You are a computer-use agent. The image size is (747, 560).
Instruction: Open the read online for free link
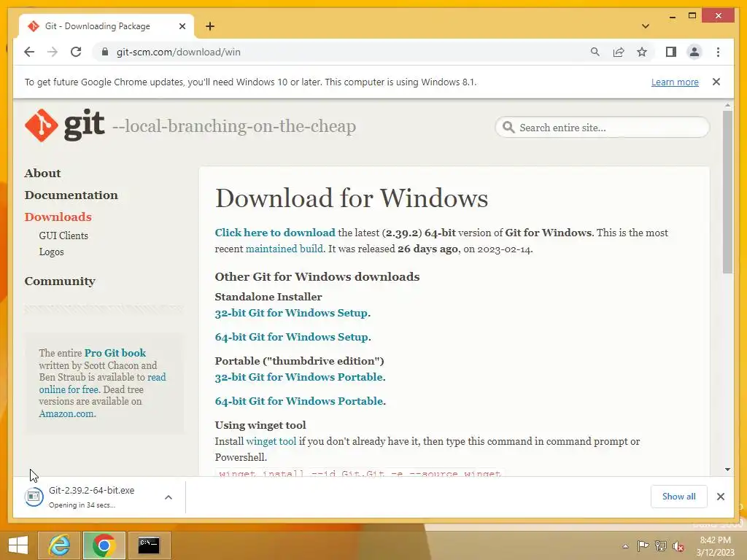[x=102, y=384]
